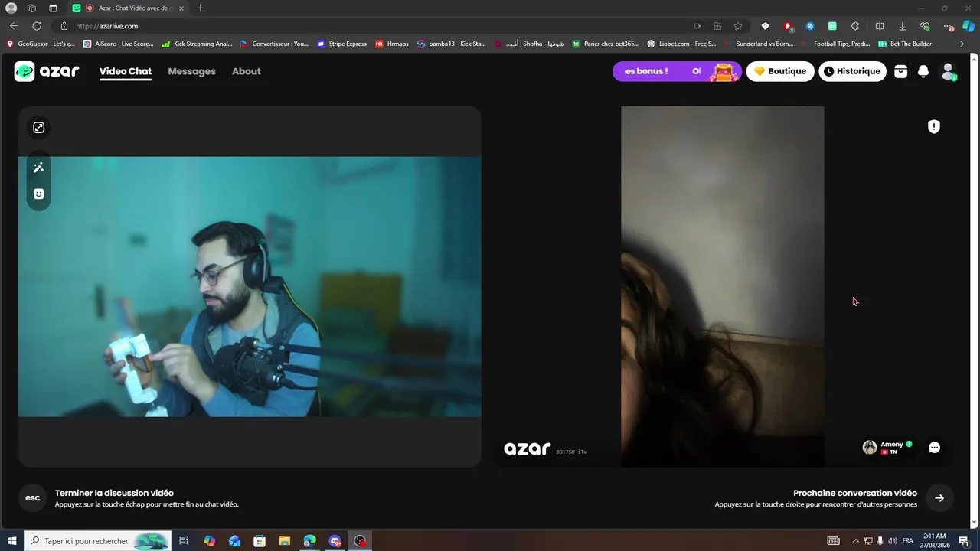Open browser downloads
Image resolution: width=980 pixels, height=551 pixels.
[902, 26]
